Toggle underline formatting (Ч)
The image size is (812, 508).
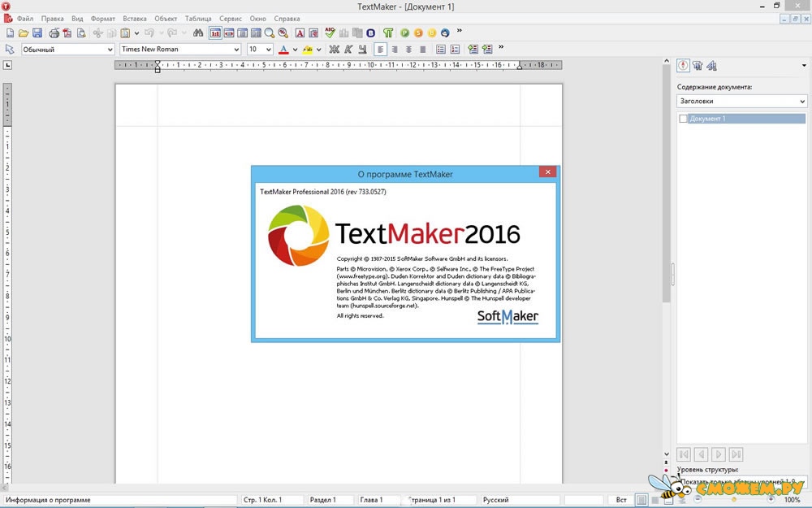[362, 50]
